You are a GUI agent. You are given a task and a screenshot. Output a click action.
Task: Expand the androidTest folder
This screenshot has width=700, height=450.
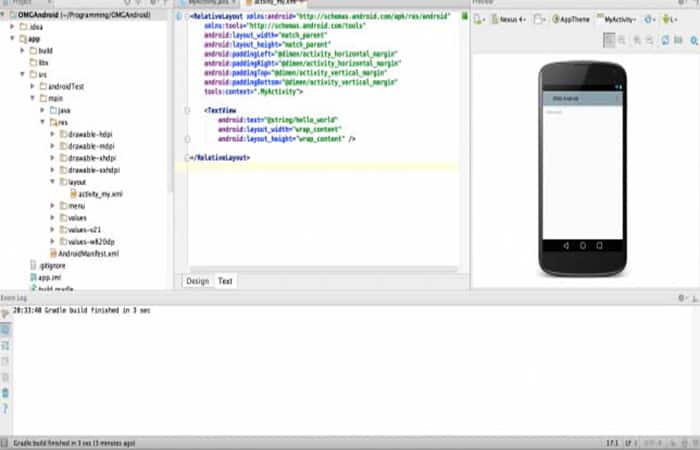32,86
